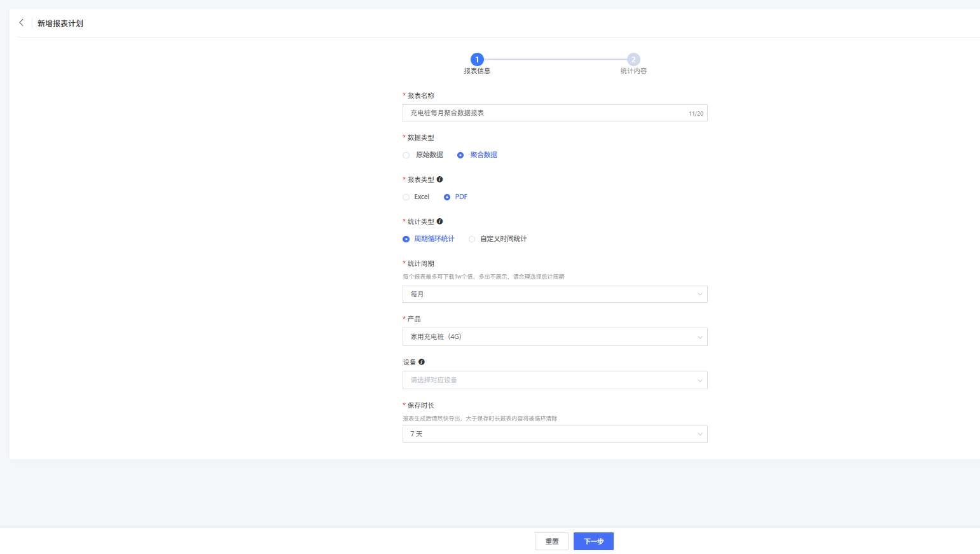Open the 统计周期 dropdown showing 每月

point(555,294)
